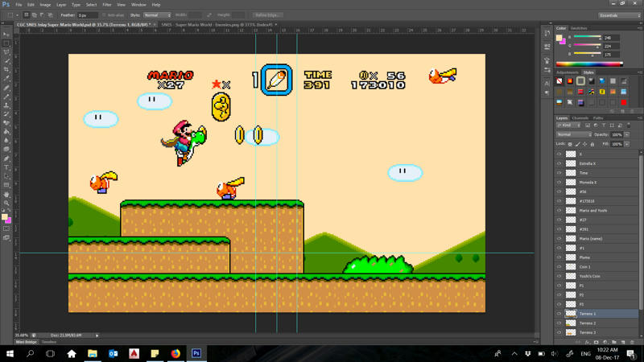
Task: Open the Filter menu
Action: (x=106, y=5)
